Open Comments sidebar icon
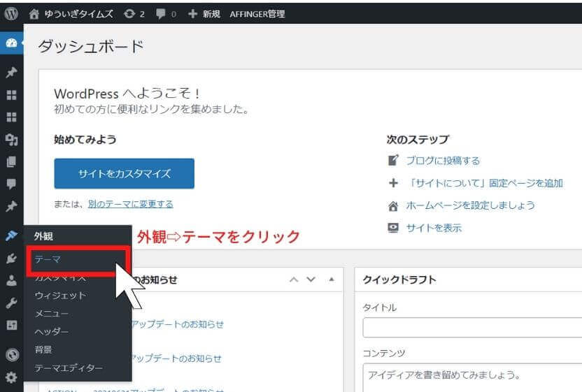The image size is (582, 392). tap(11, 184)
